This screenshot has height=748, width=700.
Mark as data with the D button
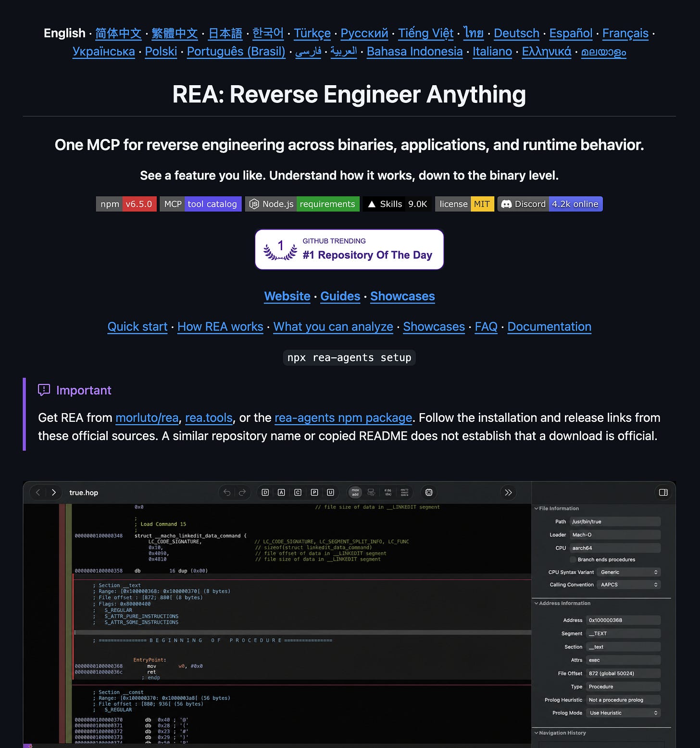265,493
